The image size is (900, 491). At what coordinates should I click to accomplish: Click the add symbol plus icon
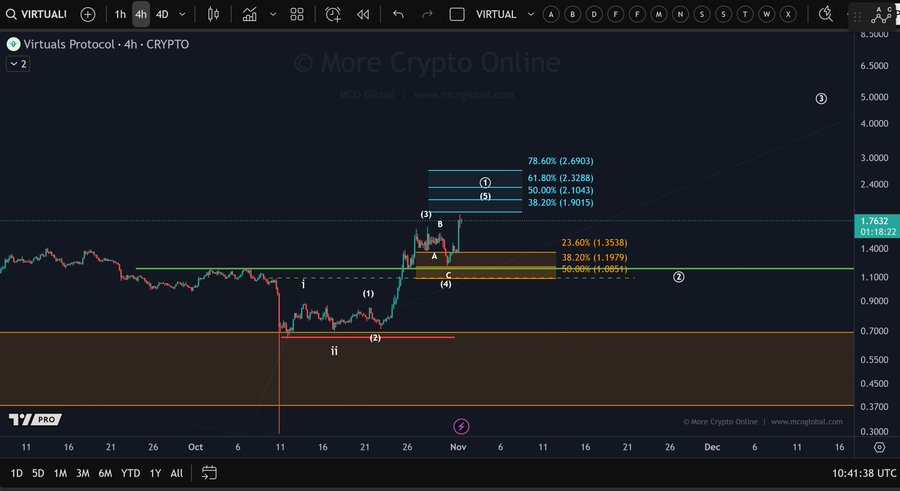pos(88,14)
